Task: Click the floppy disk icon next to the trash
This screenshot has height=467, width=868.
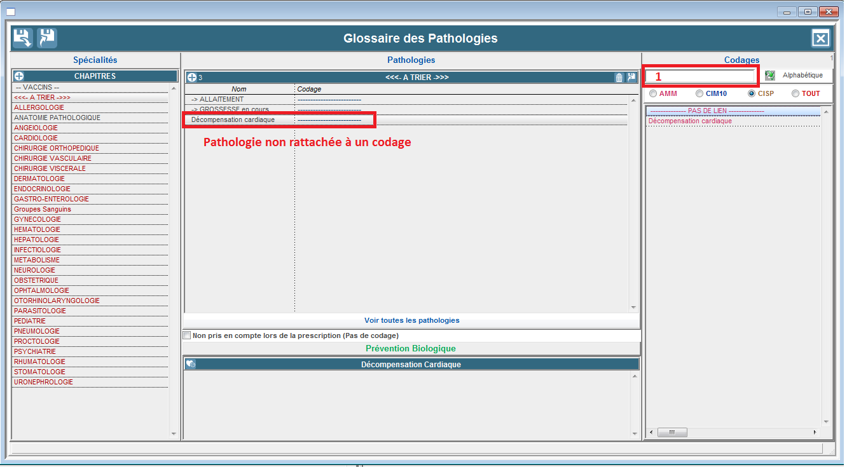Action: 631,78
